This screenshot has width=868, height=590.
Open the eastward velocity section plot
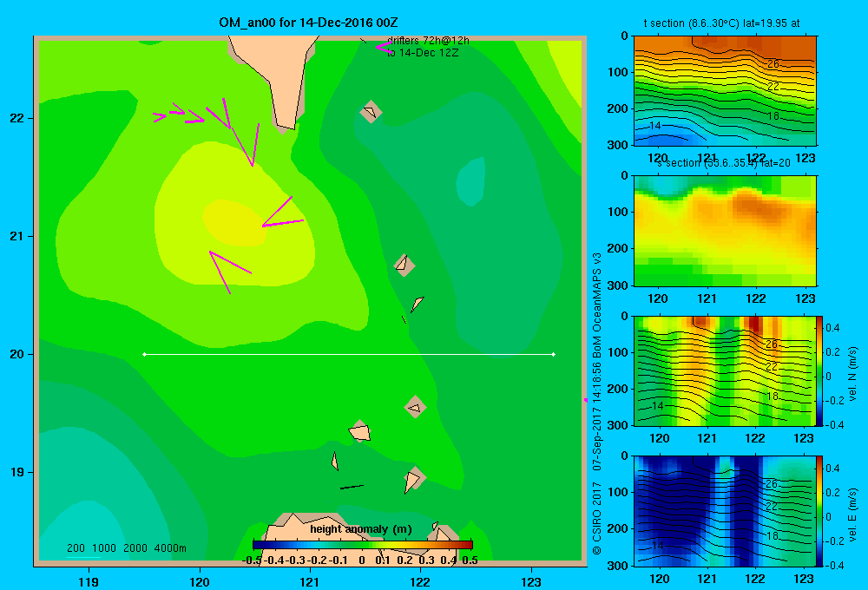click(725, 511)
